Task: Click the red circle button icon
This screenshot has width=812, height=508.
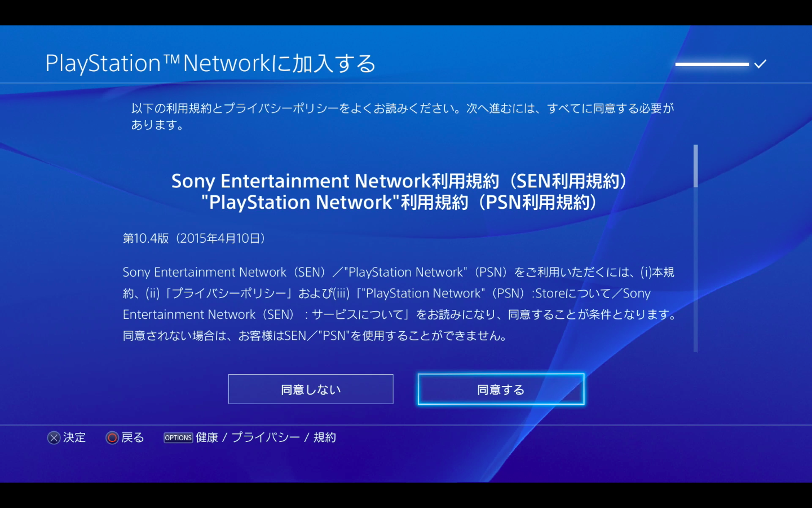Action: pyautogui.click(x=112, y=438)
